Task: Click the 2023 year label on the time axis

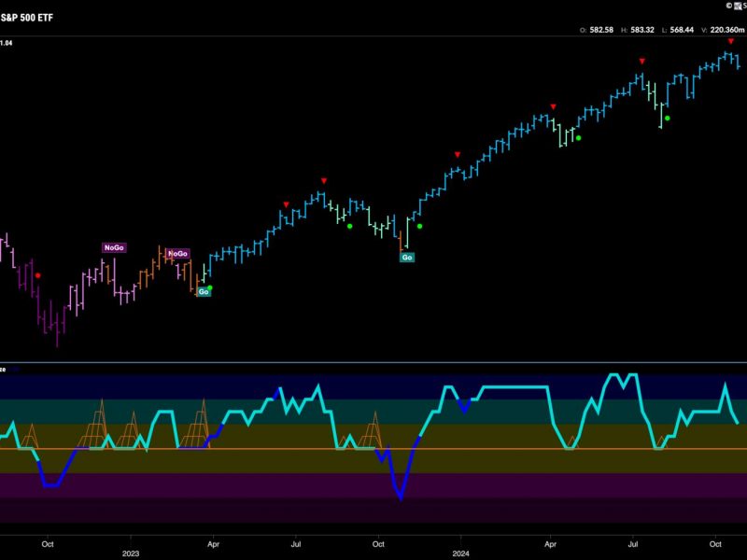Action: pyautogui.click(x=131, y=553)
